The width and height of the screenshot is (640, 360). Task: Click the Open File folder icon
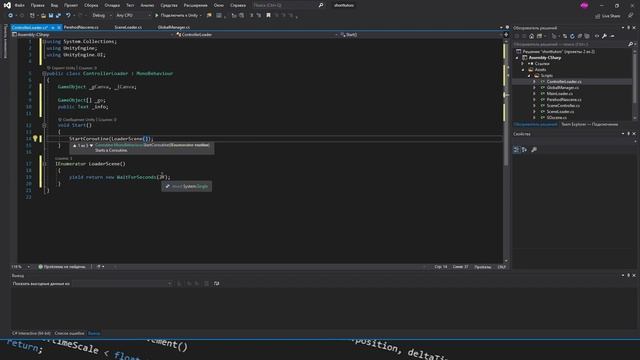(43, 16)
